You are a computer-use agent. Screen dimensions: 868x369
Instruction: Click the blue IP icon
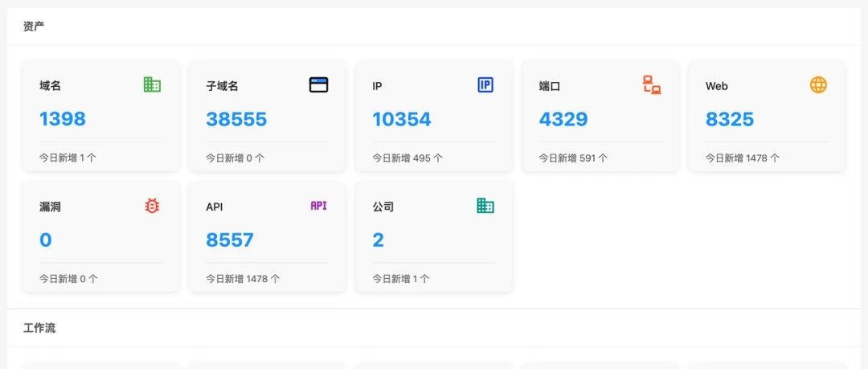point(485,84)
